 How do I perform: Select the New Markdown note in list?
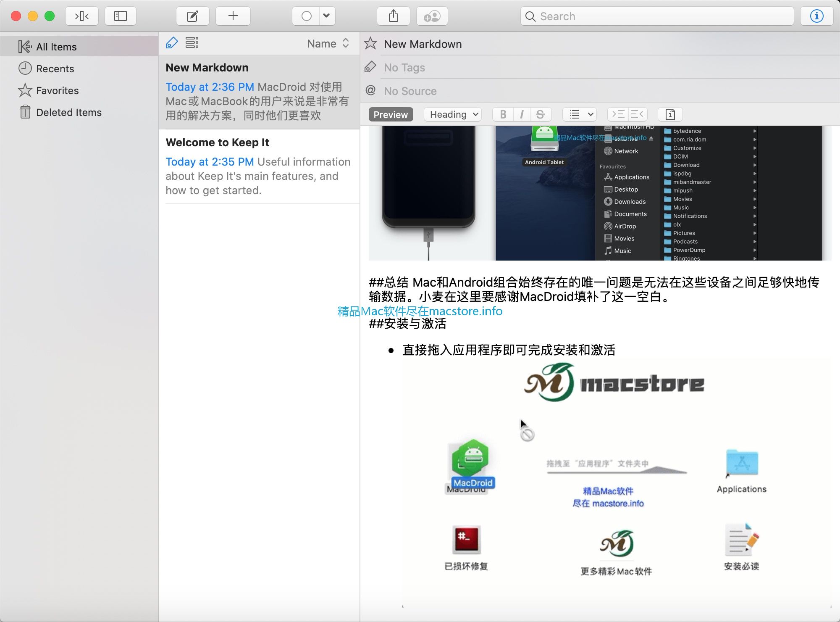[x=259, y=92]
